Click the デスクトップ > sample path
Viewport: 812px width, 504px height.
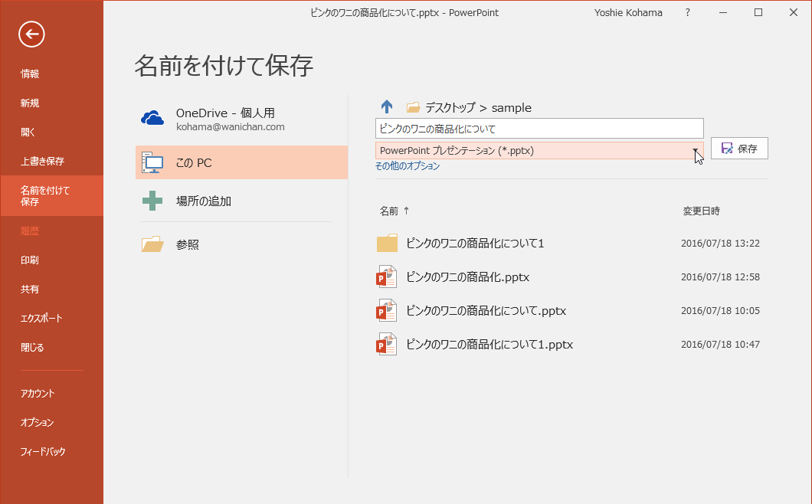coord(478,107)
